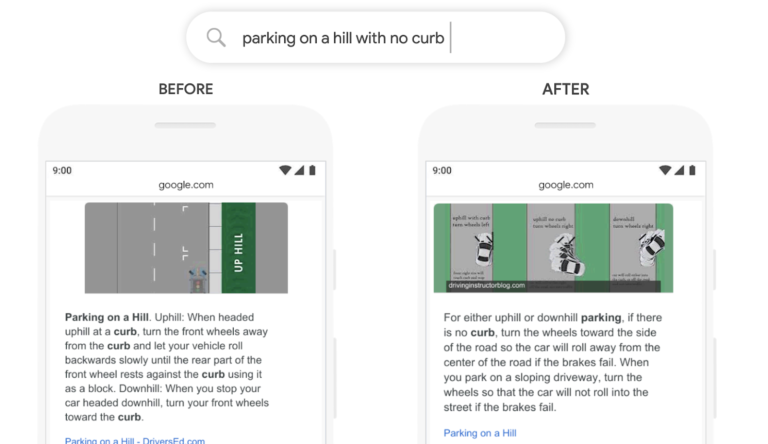The image size is (768, 444).
Task: Click the right phone's no-curb parking snippet
Action: click(x=553, y=362)
